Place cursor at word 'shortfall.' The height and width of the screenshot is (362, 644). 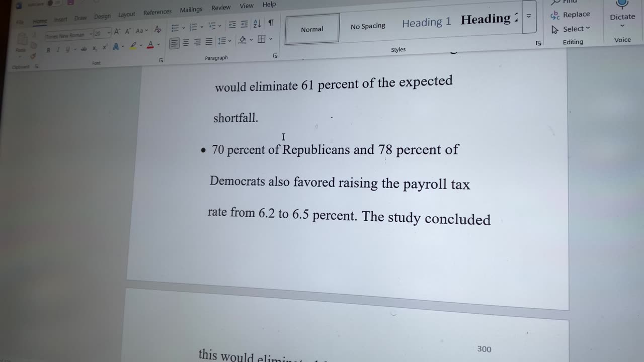[x=235, y=118]
